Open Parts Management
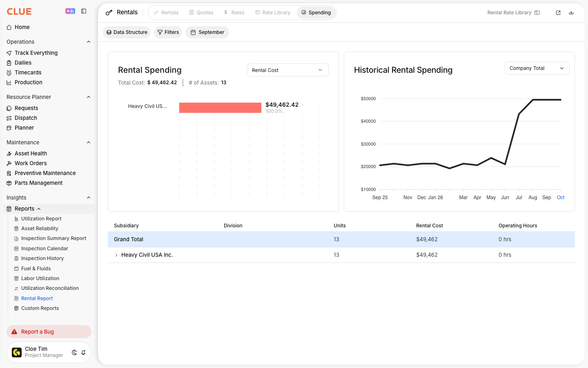This screenshot has width=588, height=368. [38, 183]
